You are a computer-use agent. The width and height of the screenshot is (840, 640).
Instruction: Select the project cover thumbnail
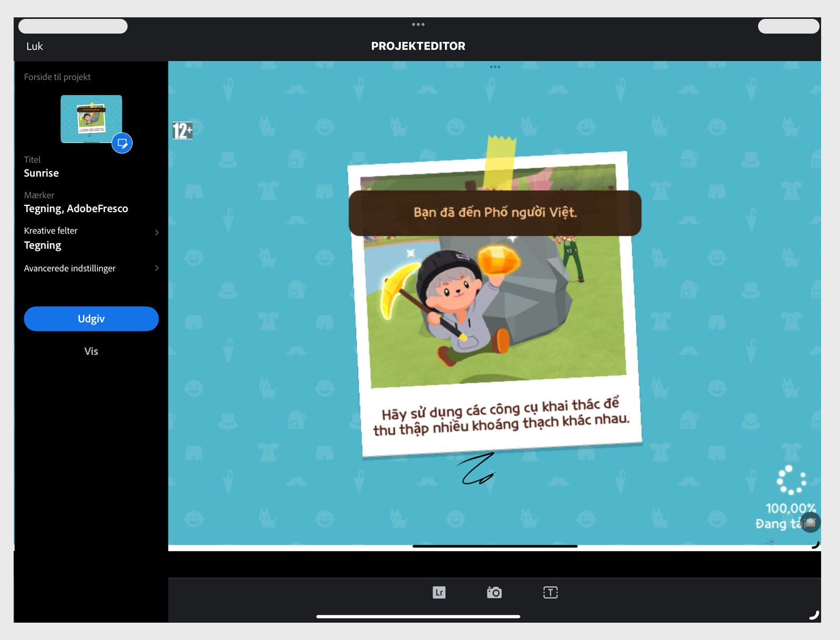(x=91, y=119)
